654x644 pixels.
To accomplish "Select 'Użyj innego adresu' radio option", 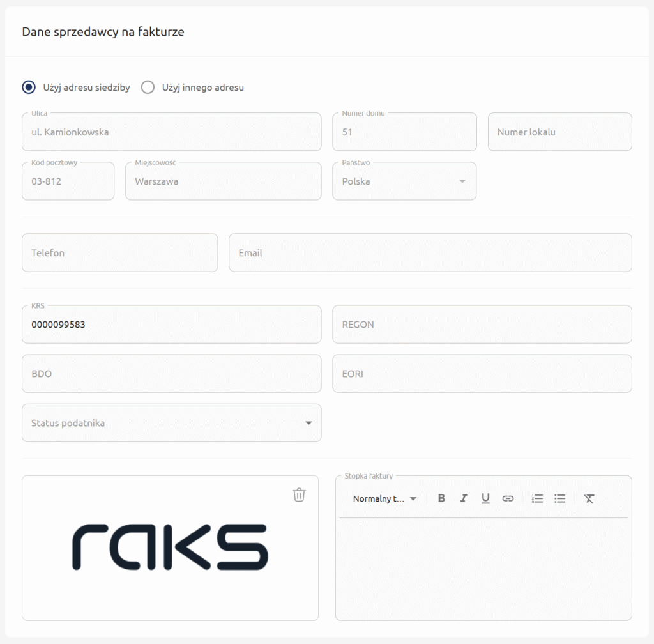I will click(148, 88).
